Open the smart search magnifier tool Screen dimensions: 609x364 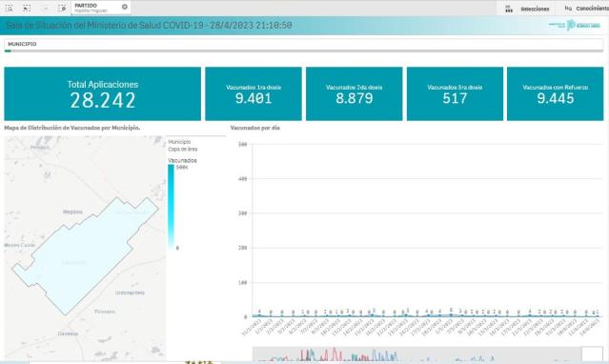(x=9, y=8)
